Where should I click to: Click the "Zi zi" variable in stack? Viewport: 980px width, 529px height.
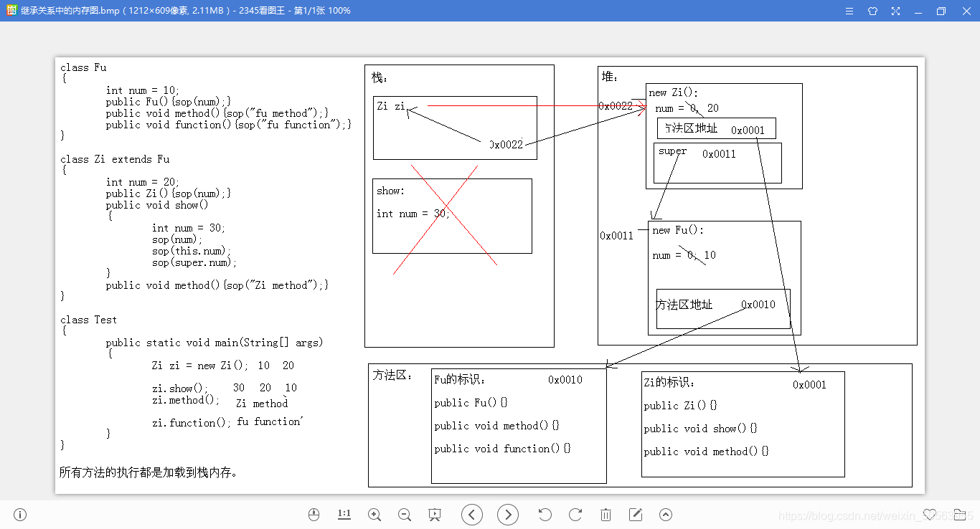coord(391,106)
